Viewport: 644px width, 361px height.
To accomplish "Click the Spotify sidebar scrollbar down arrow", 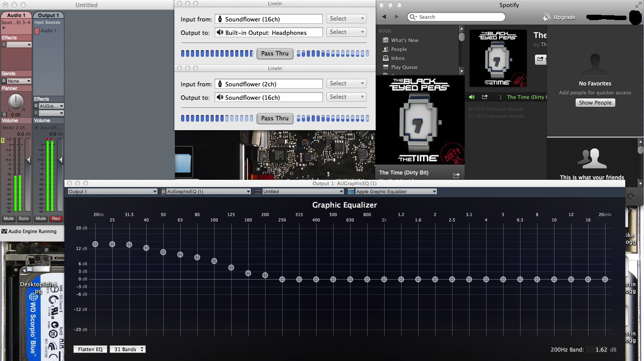I will pos(462,71).
